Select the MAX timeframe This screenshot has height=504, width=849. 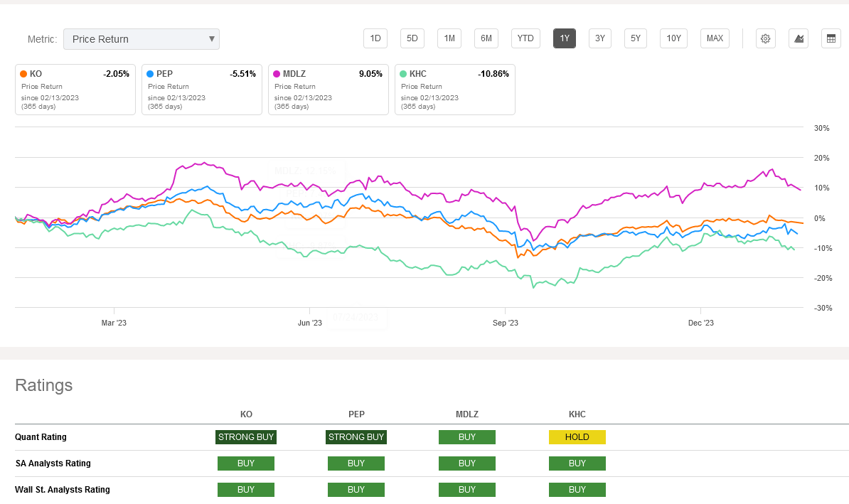click(x=715, y=38)
